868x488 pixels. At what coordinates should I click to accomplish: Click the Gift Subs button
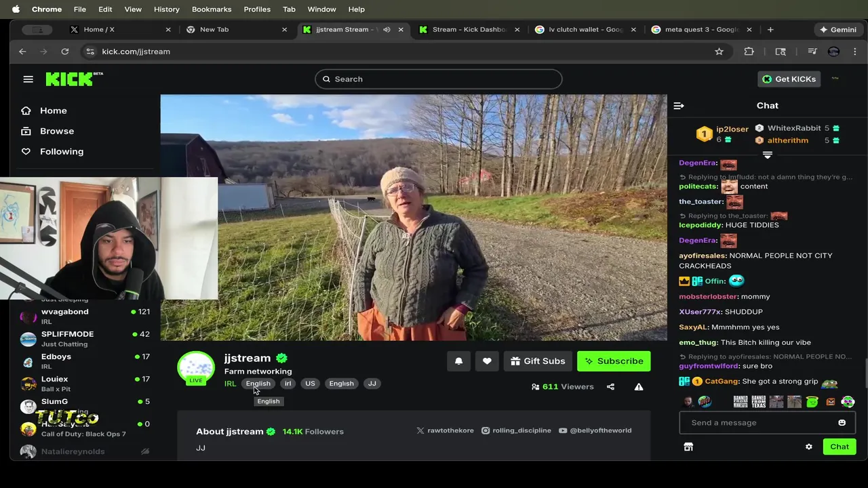(x=538, y=361)
